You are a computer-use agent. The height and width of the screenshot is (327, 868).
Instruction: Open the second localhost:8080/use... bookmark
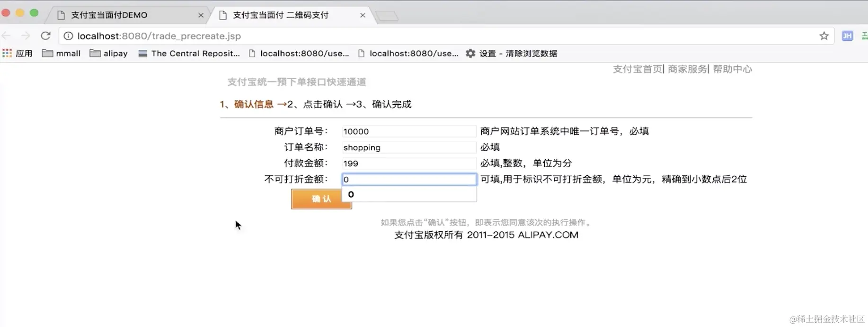click(x=408, y=53)
